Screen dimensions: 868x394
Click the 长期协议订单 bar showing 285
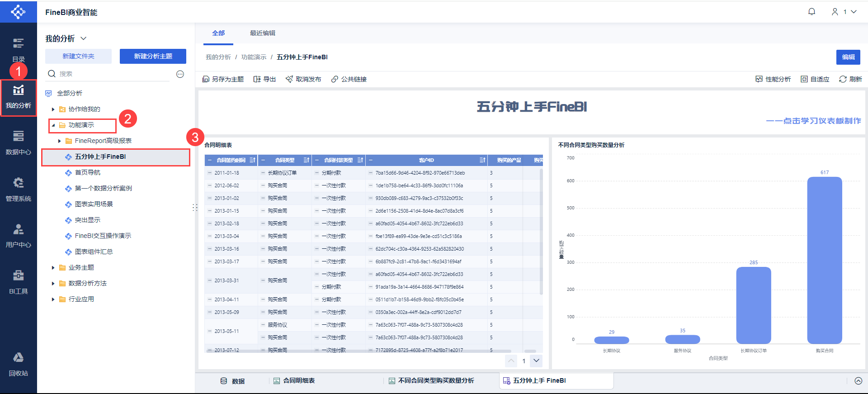pos(754,305)
